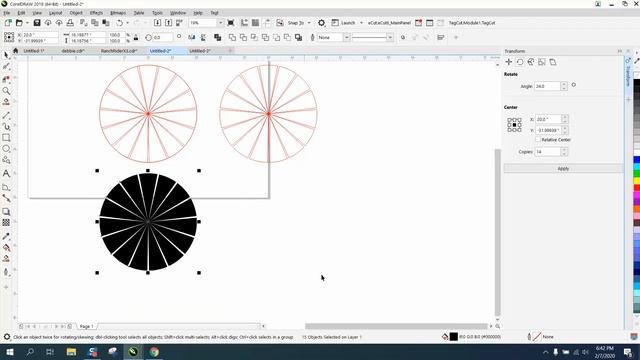Add a new document tab with plus

tap(230, 51)
